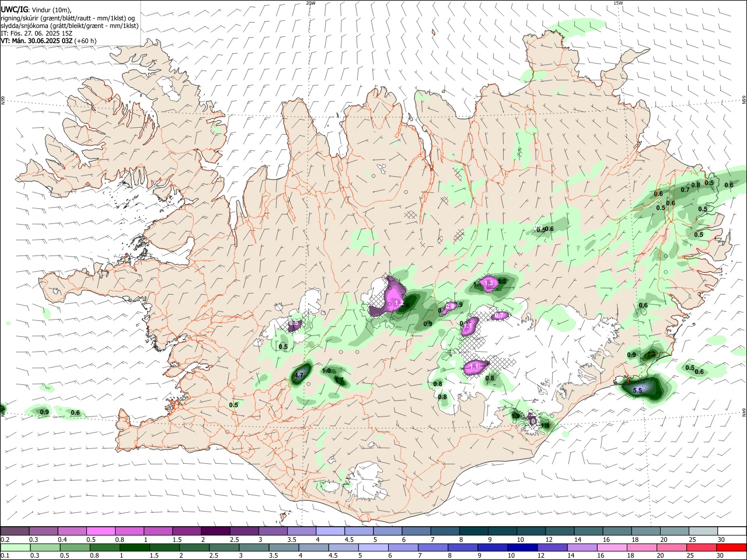Click the white snow legend swatch for 30
The width and height of the screenshot is (747, 560).
[x=732, y=531]
